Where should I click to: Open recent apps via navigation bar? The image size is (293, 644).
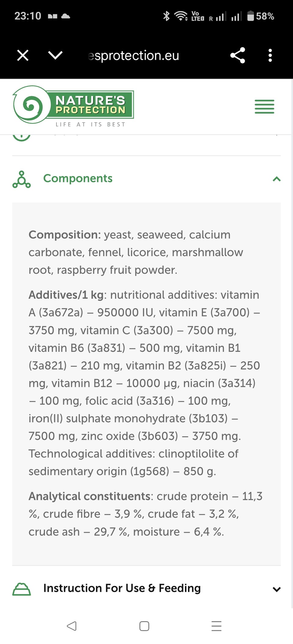[216, 626]
